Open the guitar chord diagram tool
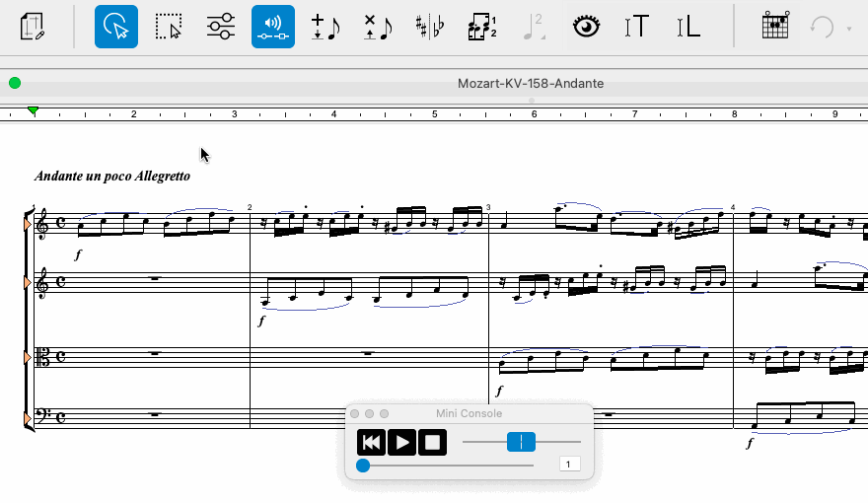 pyautogui.click(x=775, y=26)
